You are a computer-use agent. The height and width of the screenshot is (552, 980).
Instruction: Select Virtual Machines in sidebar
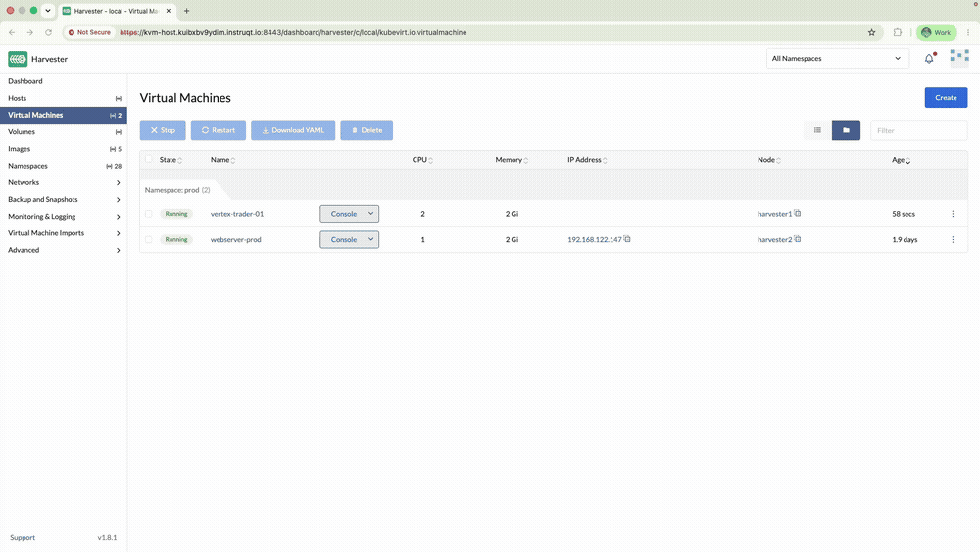point(63,115)
